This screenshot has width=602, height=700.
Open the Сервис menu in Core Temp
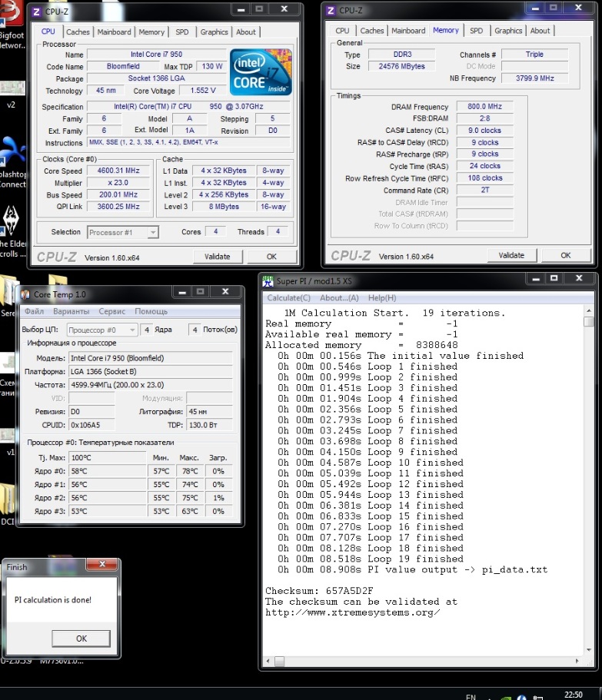click(112, 311)
